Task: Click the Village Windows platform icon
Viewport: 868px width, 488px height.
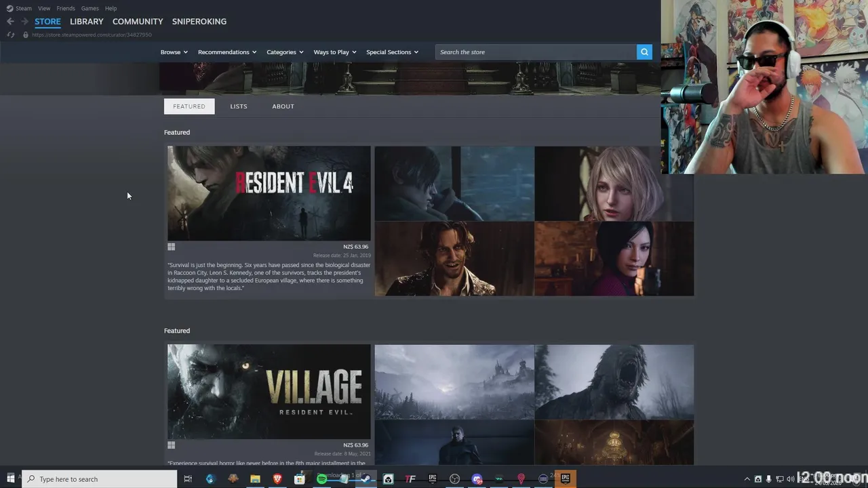Action: click(x=172, y=445)
